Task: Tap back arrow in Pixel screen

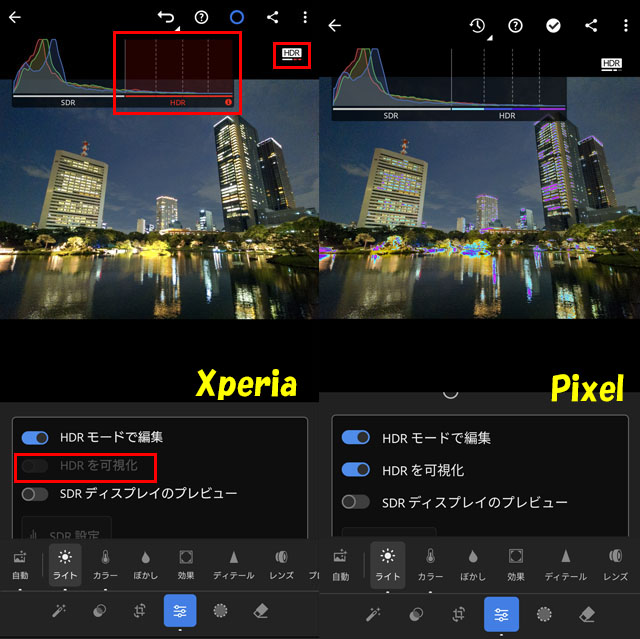Action: [334, 26]
